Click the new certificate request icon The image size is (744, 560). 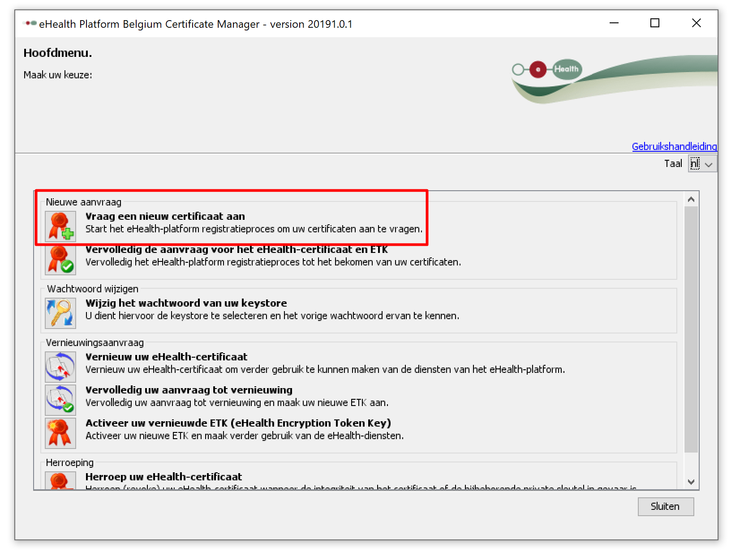tap(60, 227)
